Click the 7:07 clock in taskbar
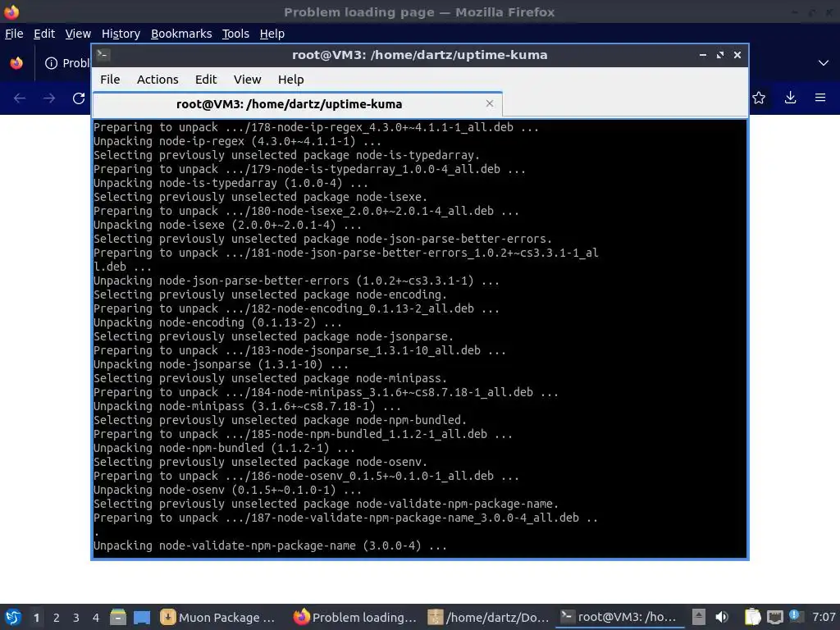Screen dimensions: 840x630 pyautogui.click(x=824, y=617)
